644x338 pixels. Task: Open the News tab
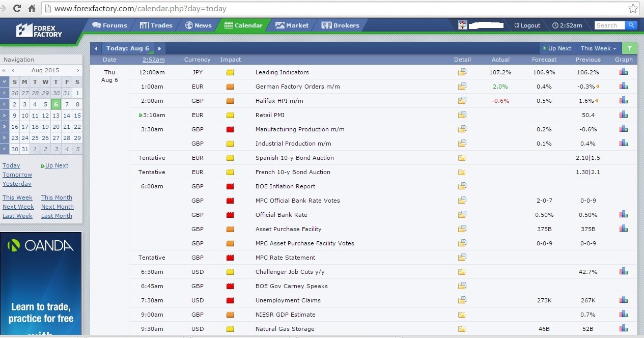[199, 25]
